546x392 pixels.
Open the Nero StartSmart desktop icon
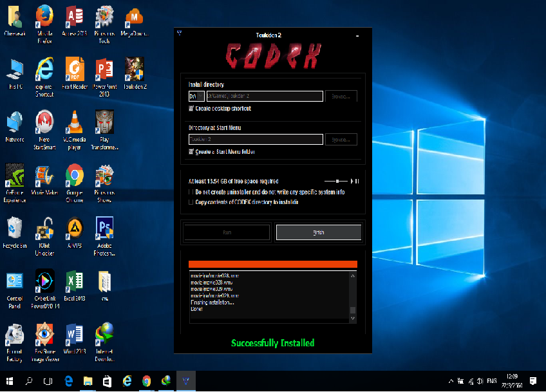click(x=44, y=130)
